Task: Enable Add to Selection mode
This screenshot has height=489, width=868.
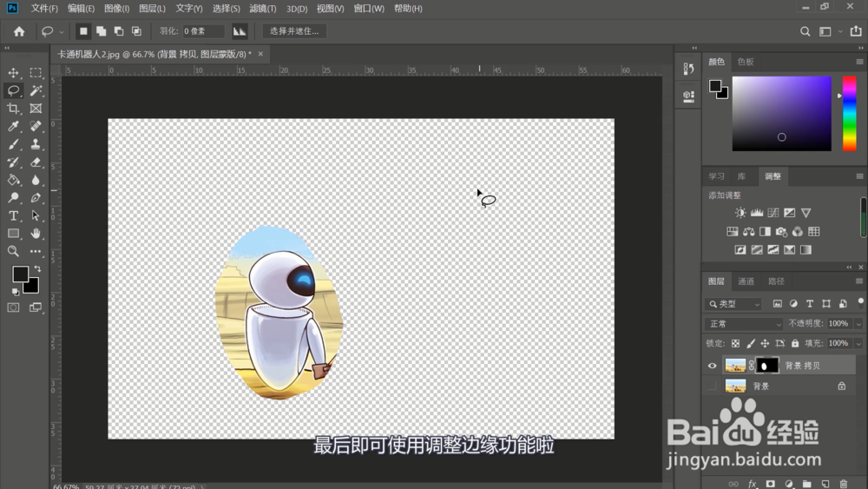Action: pos(101,31)
